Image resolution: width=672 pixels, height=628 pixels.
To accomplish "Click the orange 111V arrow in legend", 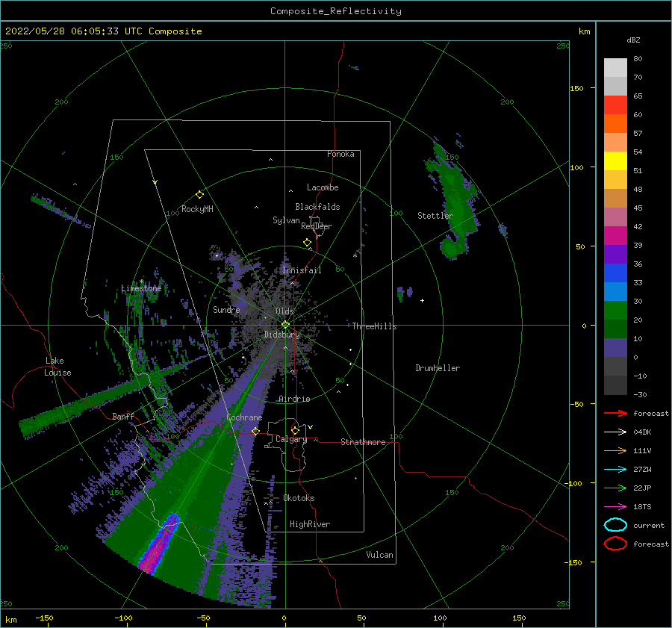I will (x=615, y=450).
